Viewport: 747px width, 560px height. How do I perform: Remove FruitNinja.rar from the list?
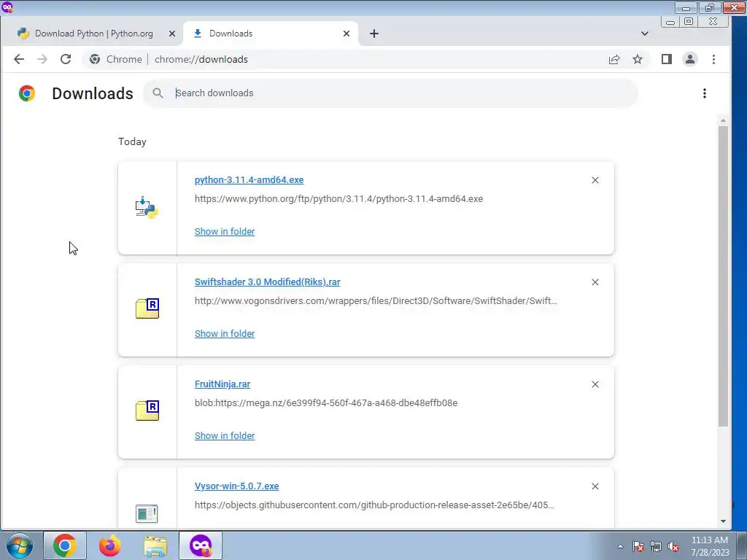click(595, 384)
